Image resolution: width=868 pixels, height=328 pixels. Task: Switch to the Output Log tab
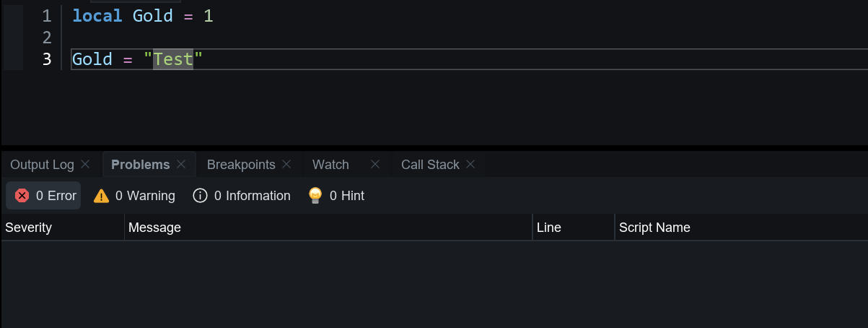[42, 165]
